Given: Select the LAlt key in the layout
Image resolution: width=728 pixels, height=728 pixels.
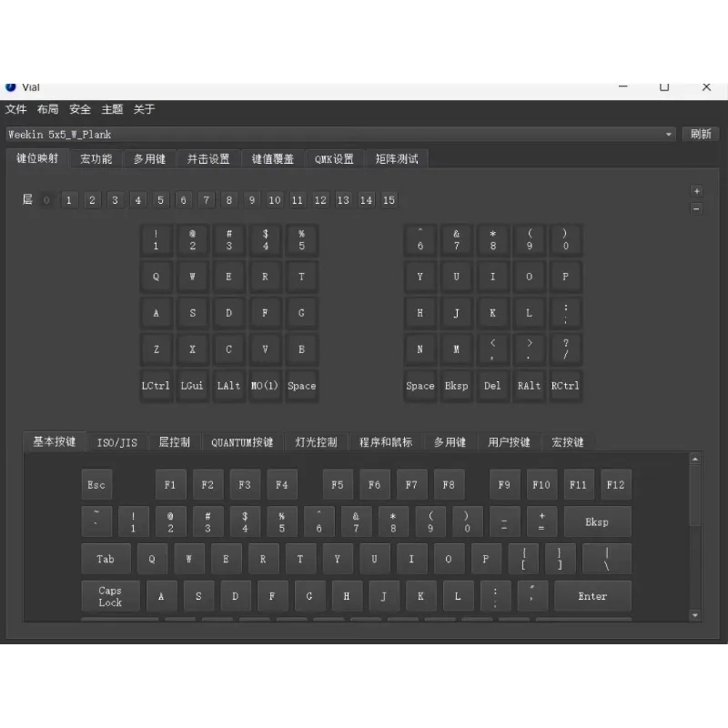Looking at the screenshot, I should point(229,385).
